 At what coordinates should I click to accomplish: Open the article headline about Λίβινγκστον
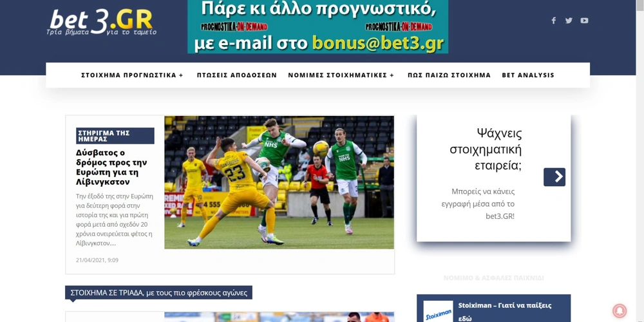[111, 167]
